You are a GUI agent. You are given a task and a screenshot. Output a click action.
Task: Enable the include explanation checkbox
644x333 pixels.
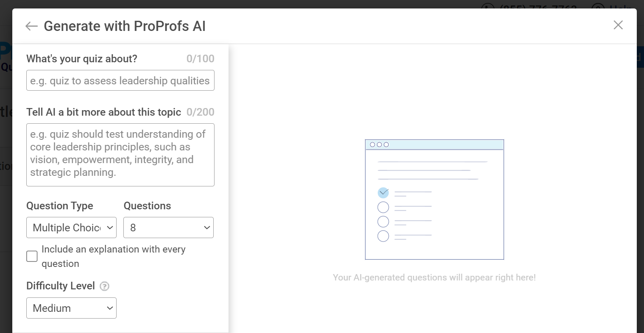point(32,256)
